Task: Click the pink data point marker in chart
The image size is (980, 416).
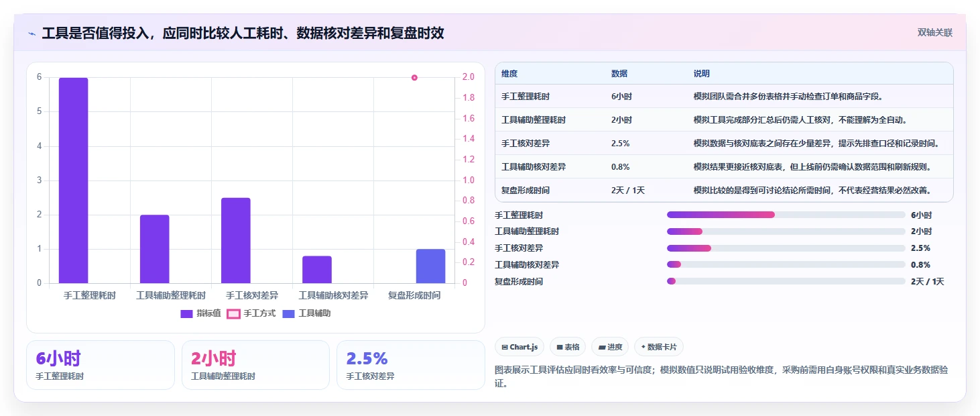Action: (414, 78)
